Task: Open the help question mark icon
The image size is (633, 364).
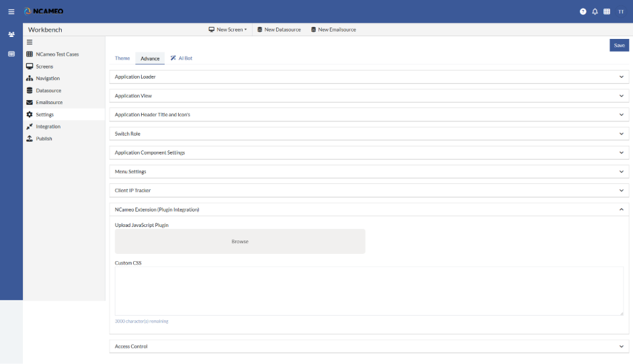Action: (583, 11)
